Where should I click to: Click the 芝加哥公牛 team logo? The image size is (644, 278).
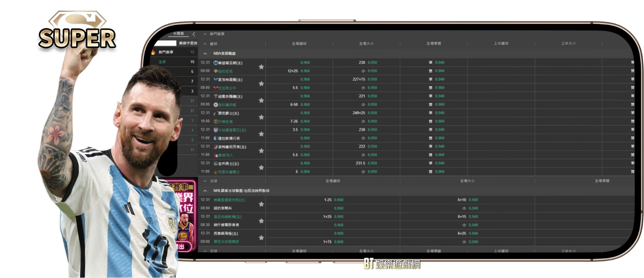pyautogui.click(x=216, y=88)
